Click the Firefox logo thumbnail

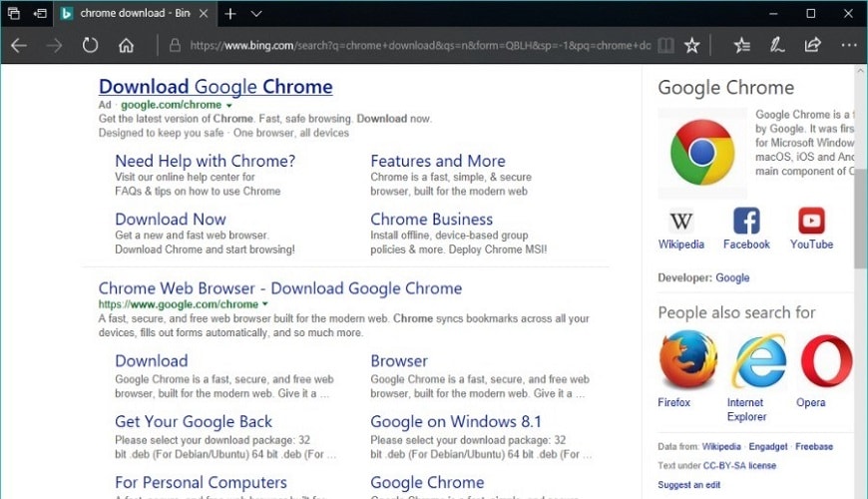pyautogui.click(x=687, y=361)
